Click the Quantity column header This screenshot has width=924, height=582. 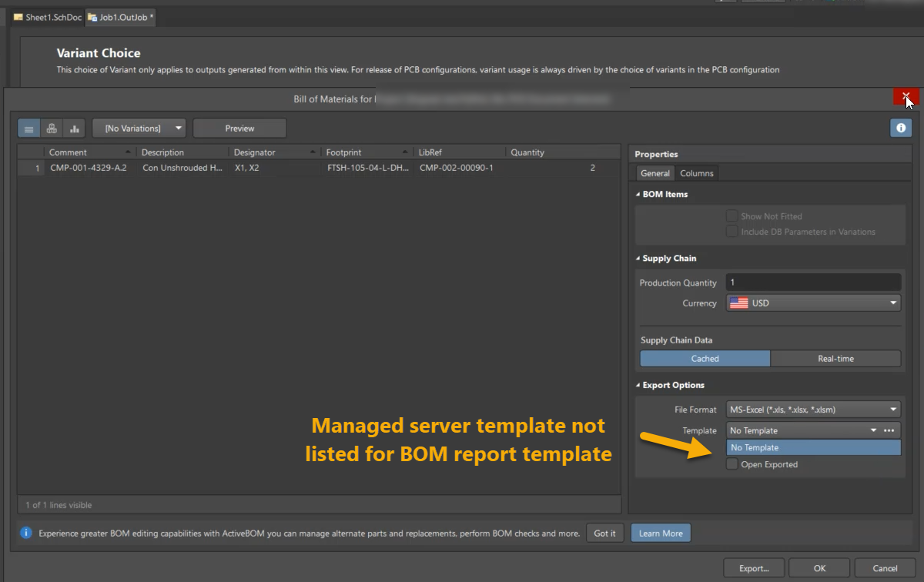(x=562, y=152)
